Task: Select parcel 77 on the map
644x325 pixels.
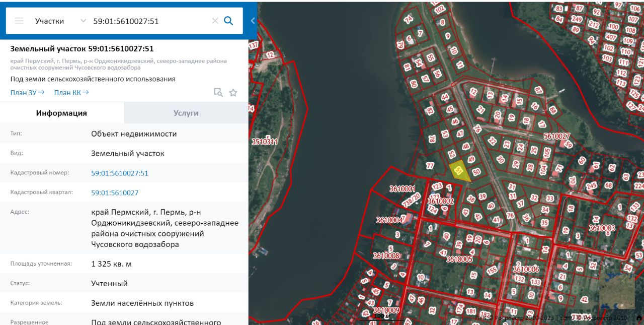Action: [x=430, y=165]
